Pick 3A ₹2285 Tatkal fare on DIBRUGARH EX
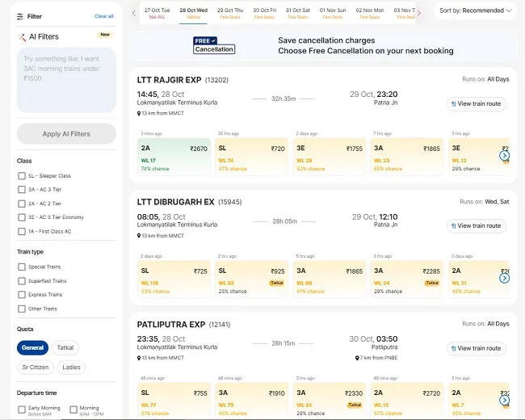Image resolution: width=525 pixels, height=420 pixels. tap(407, 279)
